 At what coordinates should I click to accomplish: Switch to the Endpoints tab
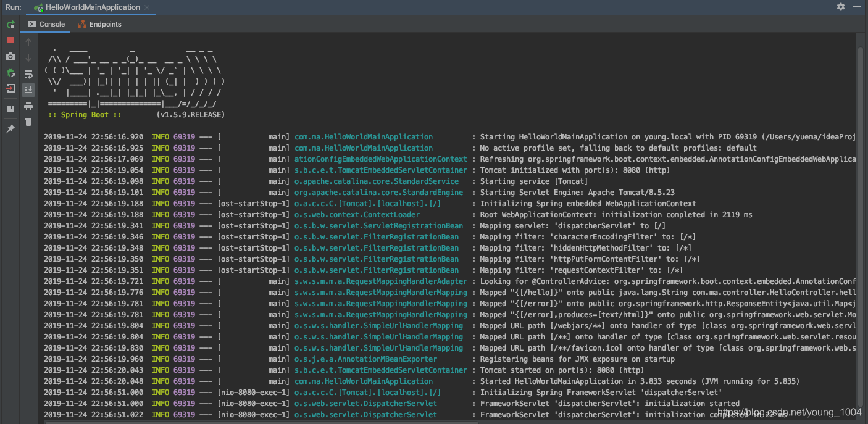(x=99, y=24)
